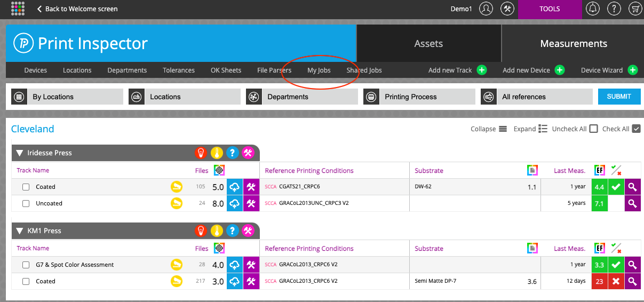Expand all sections with Expand control
The image size is (644, 302).
(x=530, y=129)
